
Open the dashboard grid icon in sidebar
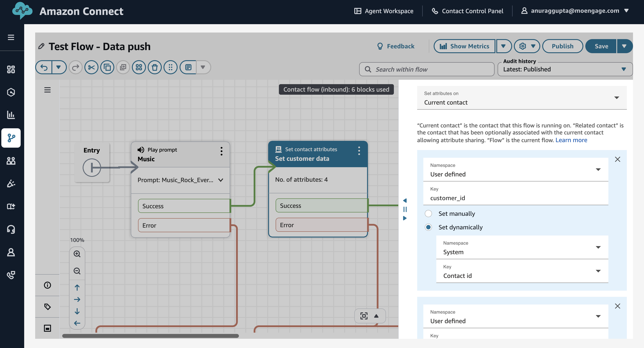point(11,69)
